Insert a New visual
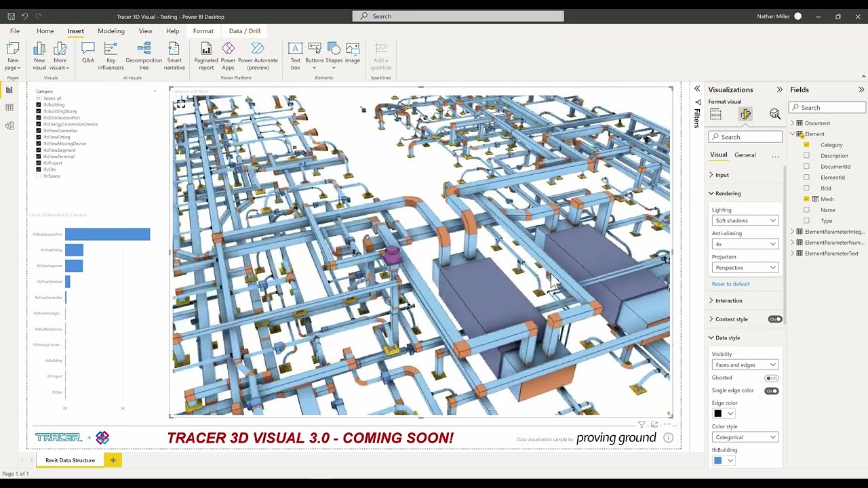Screen dimensions: 868x488 pos(39,56)
